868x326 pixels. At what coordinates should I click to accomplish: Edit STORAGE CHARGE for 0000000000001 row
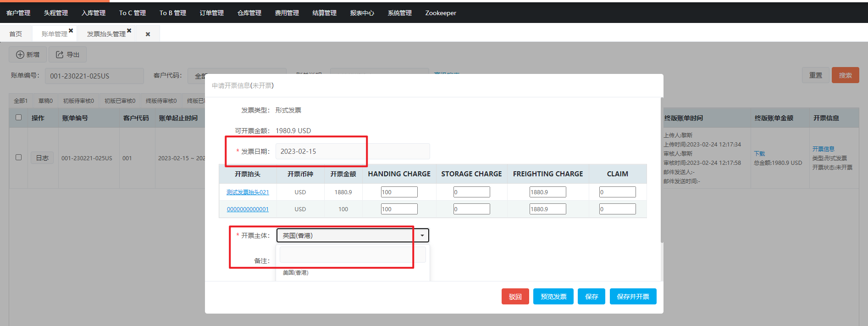pyautogui.click(x=471, y=209)
